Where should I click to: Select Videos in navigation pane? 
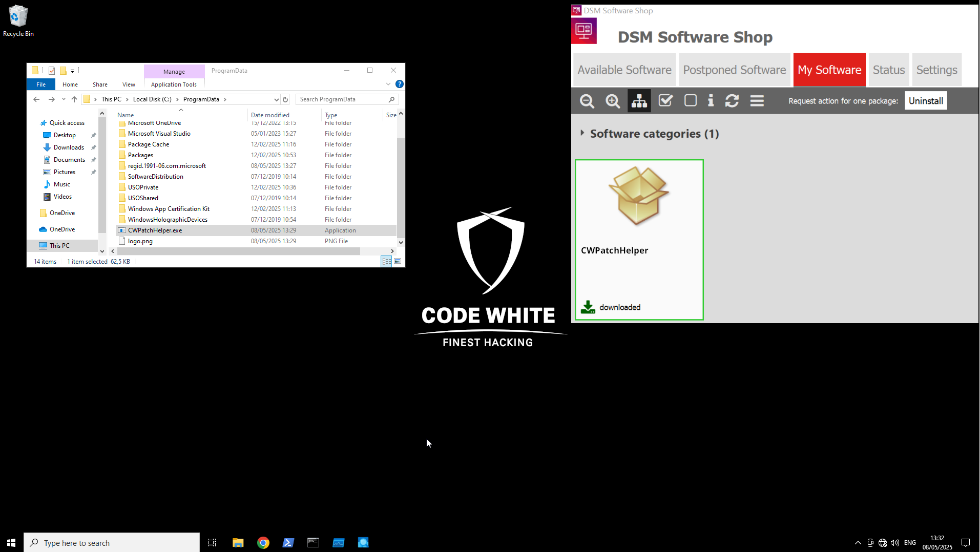point(62,197)
